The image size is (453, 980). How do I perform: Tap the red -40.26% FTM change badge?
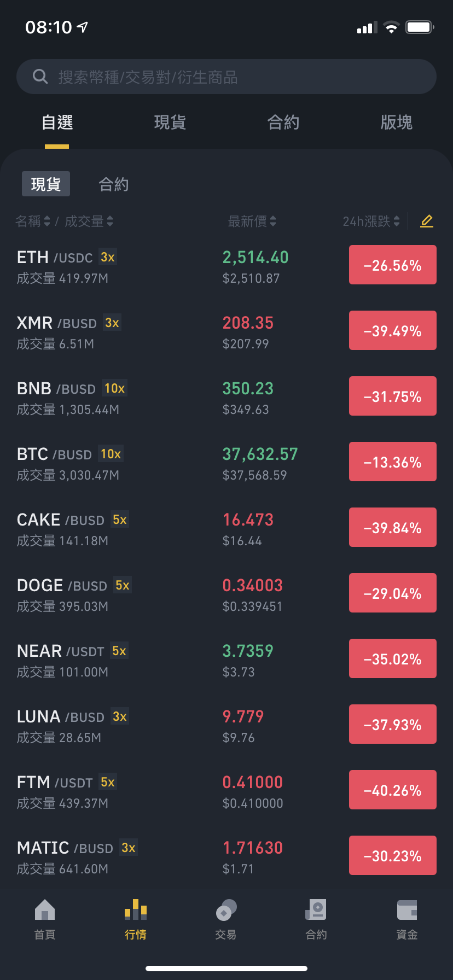[393, 790]
